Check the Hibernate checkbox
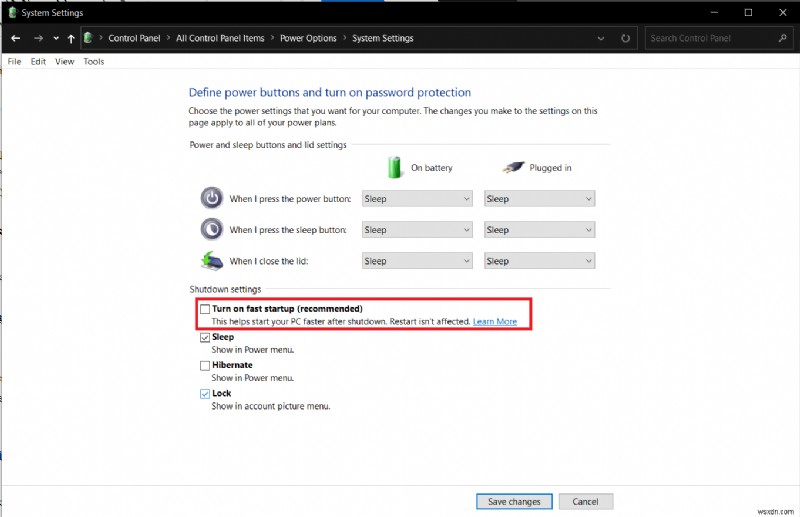 205,365
